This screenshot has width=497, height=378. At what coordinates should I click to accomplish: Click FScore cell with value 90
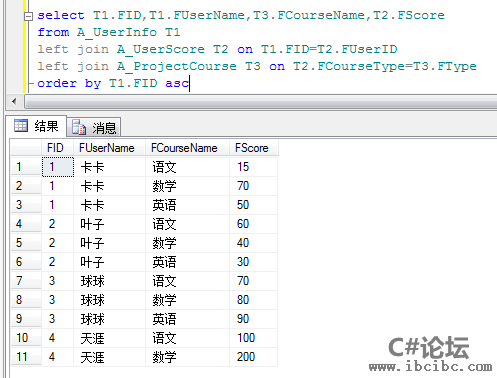(x=253, y=319)
